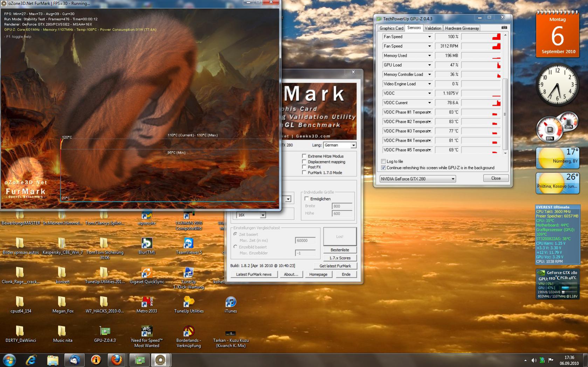This screenshot has height=367, width=588.
Task: Click the GPU-Z screenshot camera icon
Action: [504, 28]
